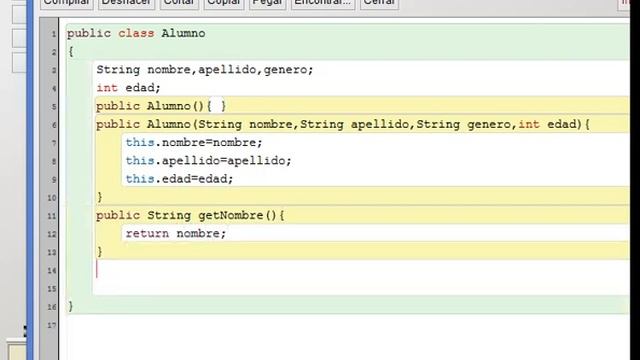Click the closing brace on line 13
Viewport: 640px width, 360px height.
click(100, 251)
